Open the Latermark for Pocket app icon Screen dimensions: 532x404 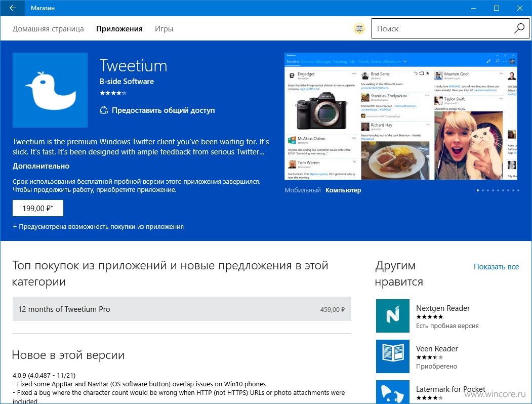[393, 392]
